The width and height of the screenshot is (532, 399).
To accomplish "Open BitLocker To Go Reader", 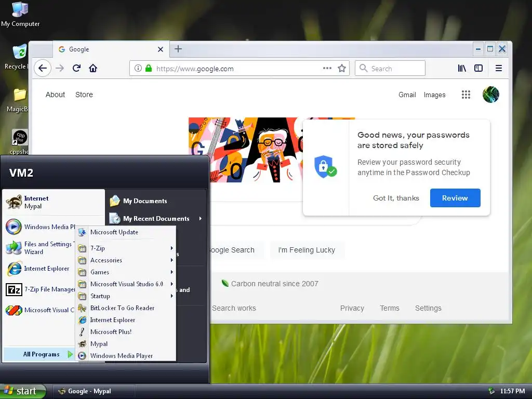I will pyautogui.click(x=126, y=308).
